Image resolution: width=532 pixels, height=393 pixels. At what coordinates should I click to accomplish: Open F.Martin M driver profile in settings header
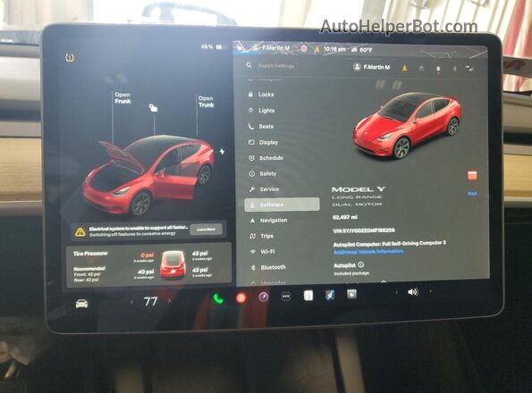click(372, 67)
